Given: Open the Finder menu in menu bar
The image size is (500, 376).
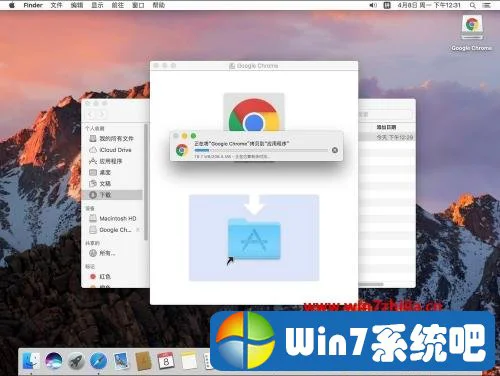Looking at the screenshot, I should tap(33, 5).
